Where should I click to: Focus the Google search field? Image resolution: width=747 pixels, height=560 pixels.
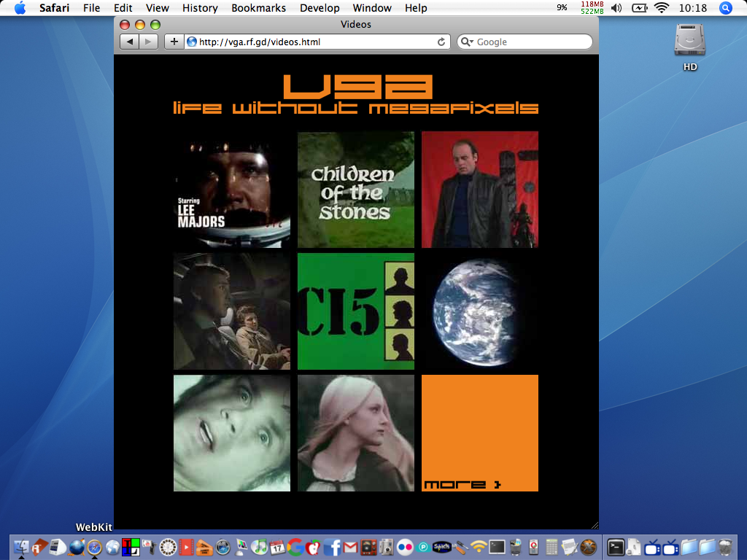pyautogui.click(x=525, y=42)
